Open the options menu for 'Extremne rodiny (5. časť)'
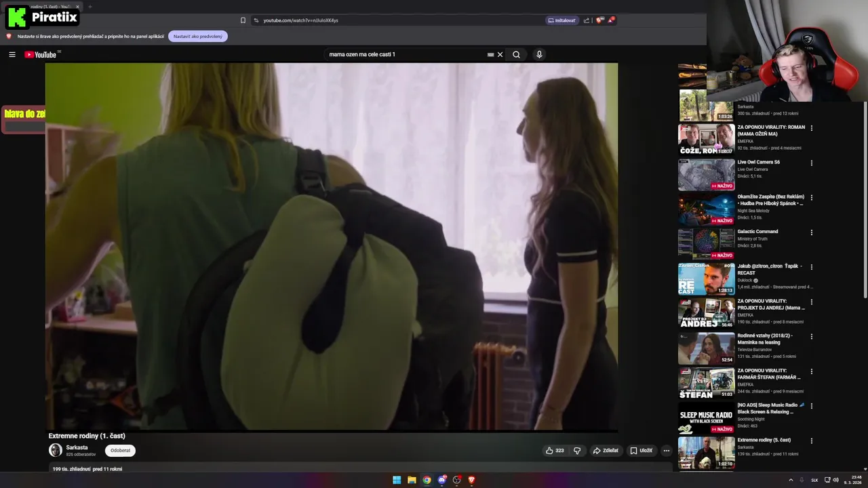The height and width of the screenshot is (488, 868). click(x=811, y=441)
